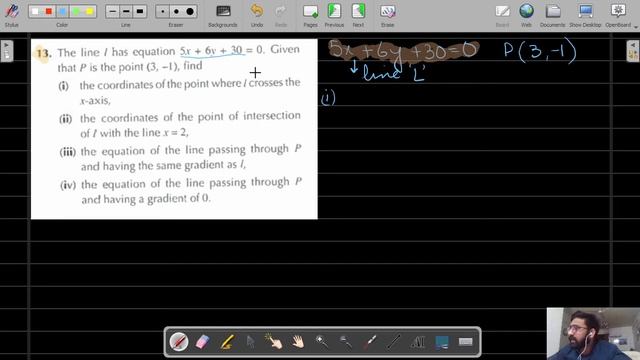This screenshot has height=360, width=640.
Task: Open the Web browser mode
Action: pos(526,15)
